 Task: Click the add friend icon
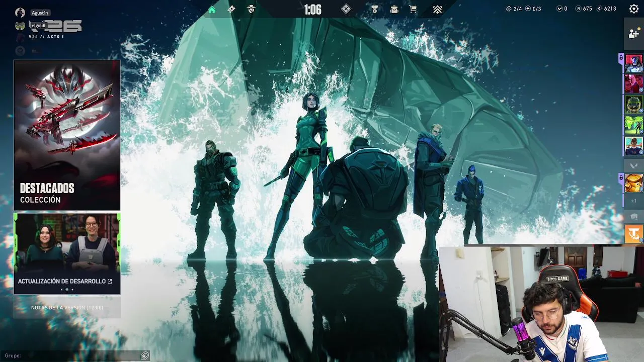[x=633, y=34]
